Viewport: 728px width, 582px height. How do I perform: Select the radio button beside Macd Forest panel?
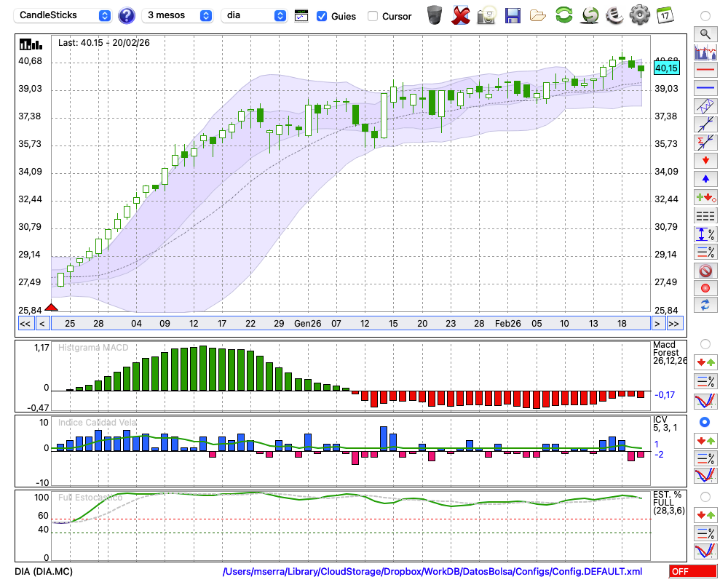tap(705, 343)
